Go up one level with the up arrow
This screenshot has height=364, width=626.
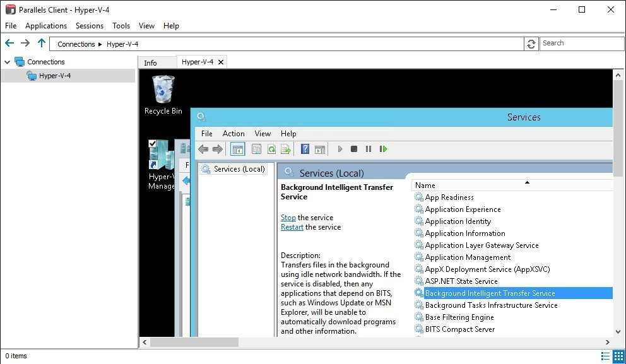pyautogui.click(x=42, y=44)
